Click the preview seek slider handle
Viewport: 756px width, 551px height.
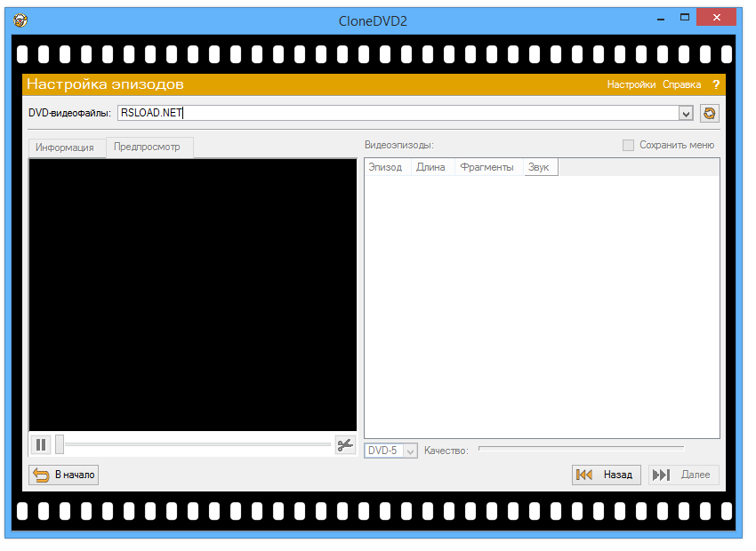click(60, 444)
